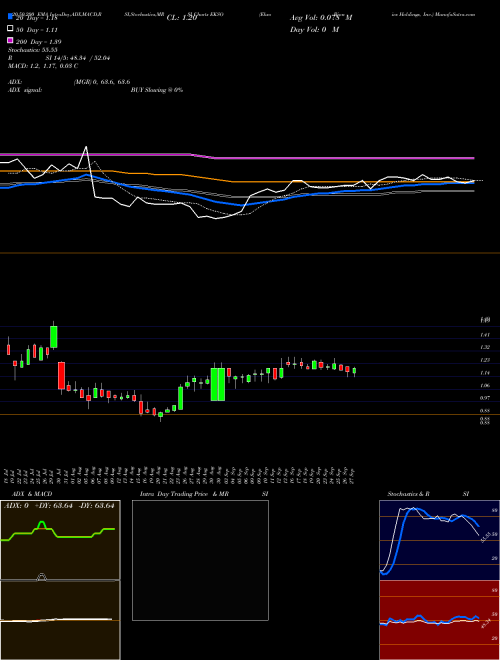This screenshot has height=660, width=500.
Task: Click the 1.41 price axis label
Action: click(x=485, y=335)
